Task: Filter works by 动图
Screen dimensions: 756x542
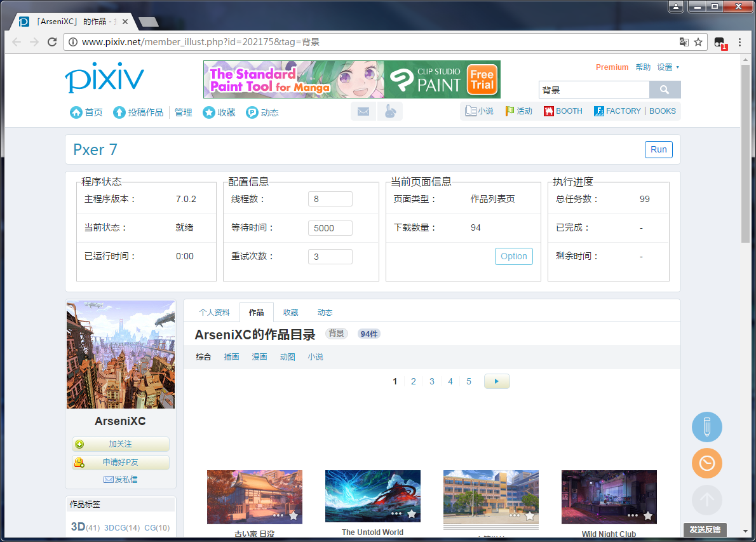Action: click(287, 357)
